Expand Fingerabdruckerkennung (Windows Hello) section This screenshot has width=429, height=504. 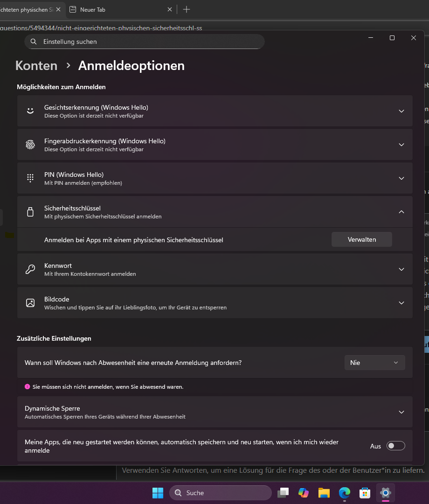click(401, 145)
